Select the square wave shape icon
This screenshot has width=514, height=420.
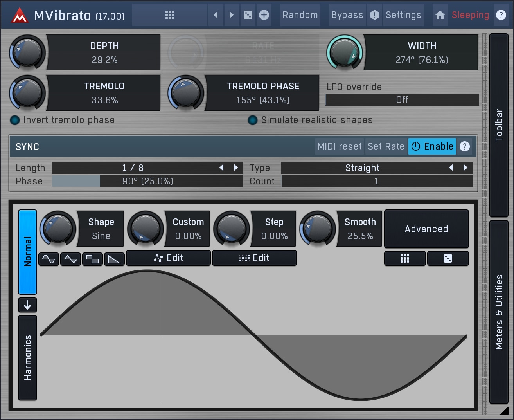(93, 259)
